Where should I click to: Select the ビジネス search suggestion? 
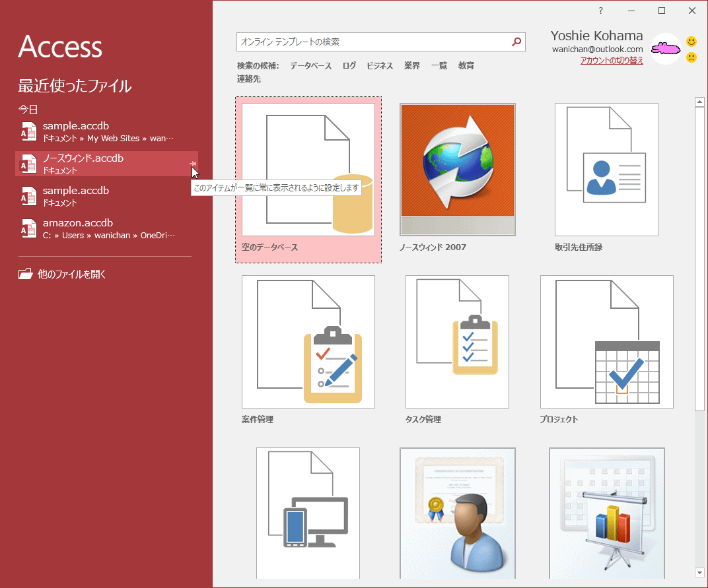click(x=380, y=66)
